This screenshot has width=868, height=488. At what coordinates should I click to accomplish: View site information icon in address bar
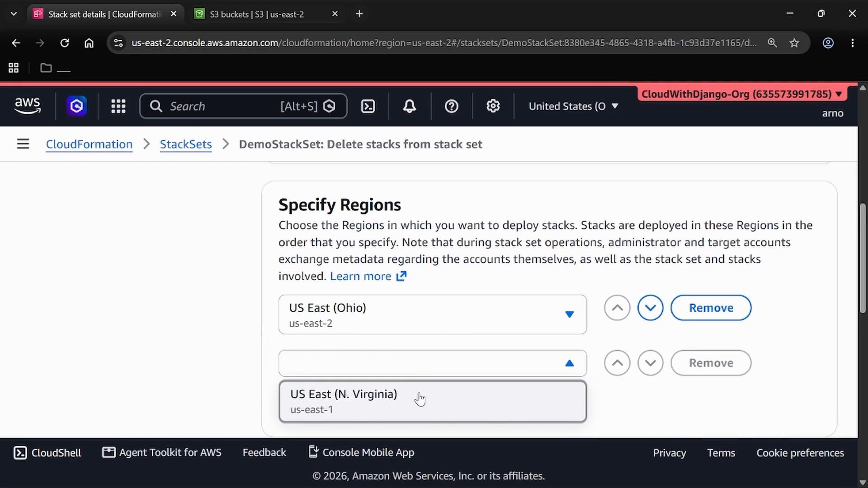pyautogui.click(x=118, y=43)
